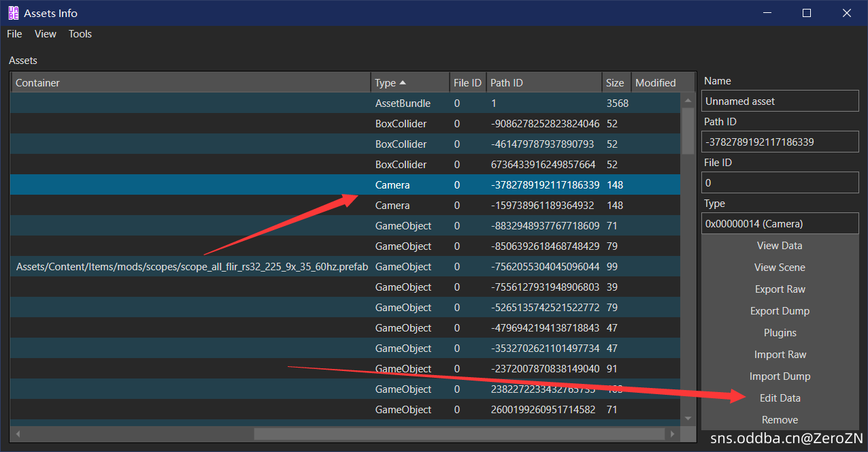Screen dimensions: 868x452
Task: Click in the Path ID text field
Action: point(780,142)
